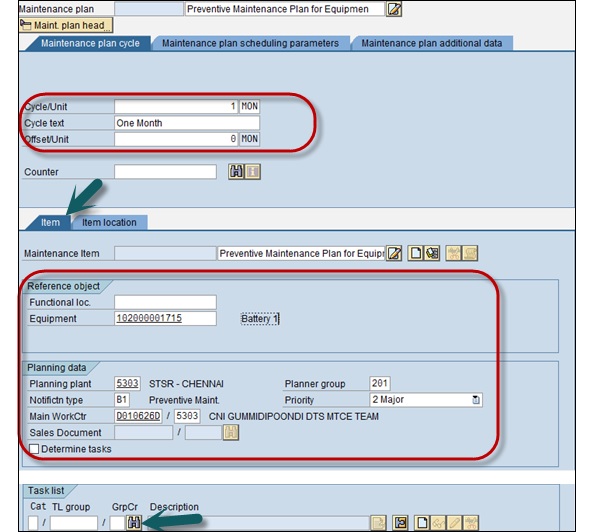Click the Cycle/Unit value field
This screenshot has width=600, height=532.
pos(176,106)
